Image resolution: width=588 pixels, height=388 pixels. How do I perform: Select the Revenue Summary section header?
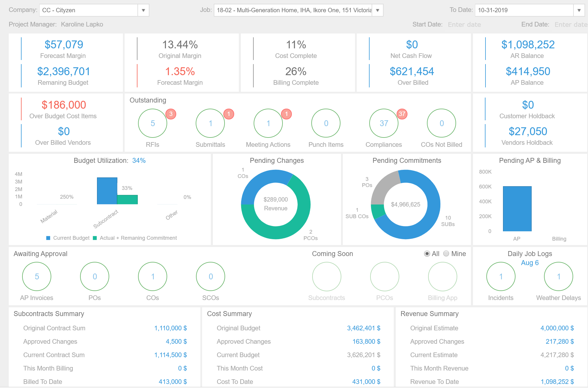[x=429, y=314]
